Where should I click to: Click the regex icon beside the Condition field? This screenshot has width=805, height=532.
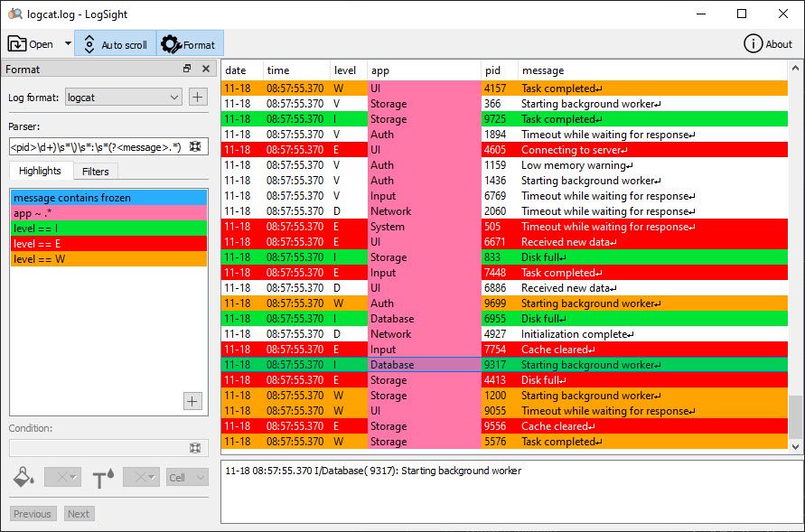coord(195,448)
